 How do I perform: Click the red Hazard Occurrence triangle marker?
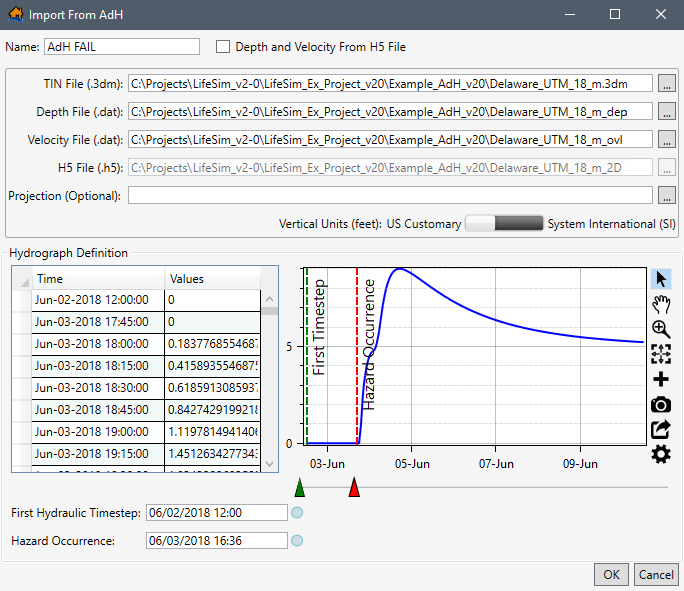click(354, 488)
